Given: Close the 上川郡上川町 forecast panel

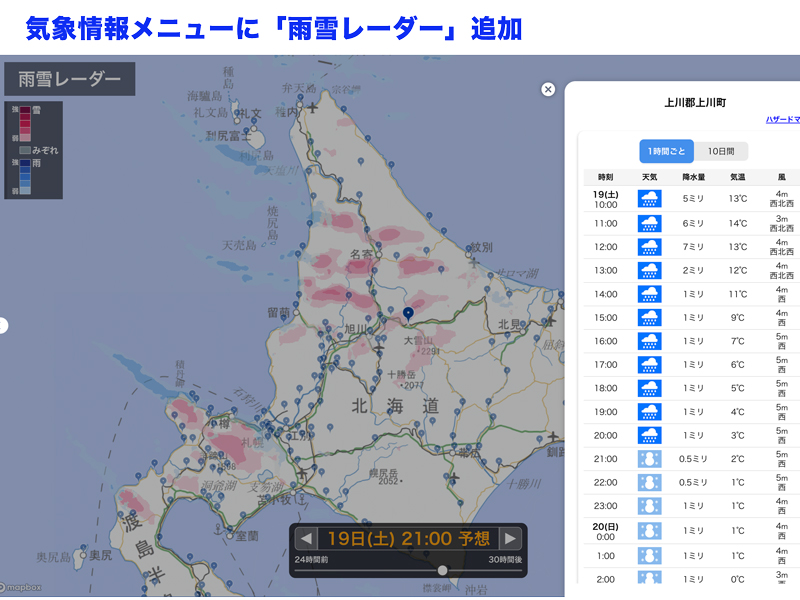Looking at the screenshot, I should [x=548, y=89].
